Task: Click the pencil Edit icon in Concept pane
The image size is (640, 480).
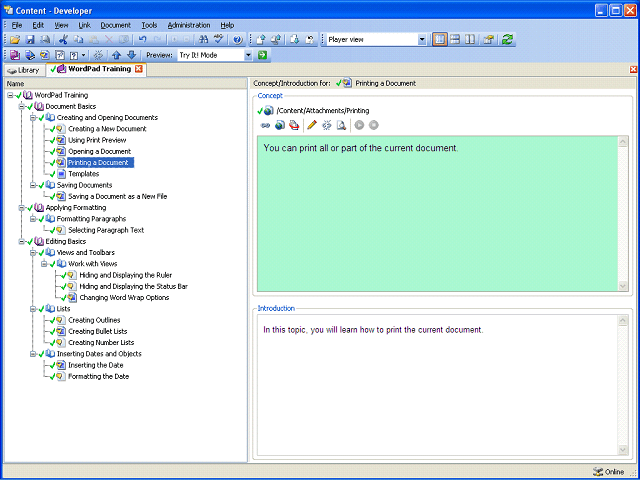Action: click(x=312, y=125)
